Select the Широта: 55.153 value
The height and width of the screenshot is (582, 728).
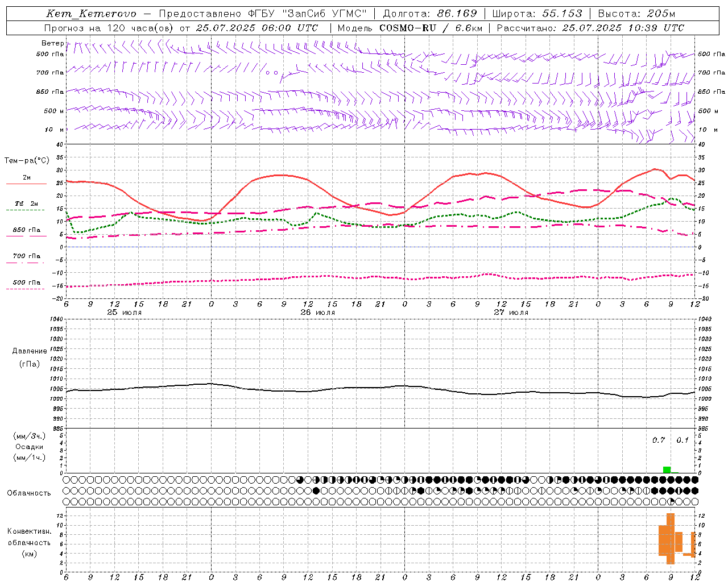click(x=537, y=14)
